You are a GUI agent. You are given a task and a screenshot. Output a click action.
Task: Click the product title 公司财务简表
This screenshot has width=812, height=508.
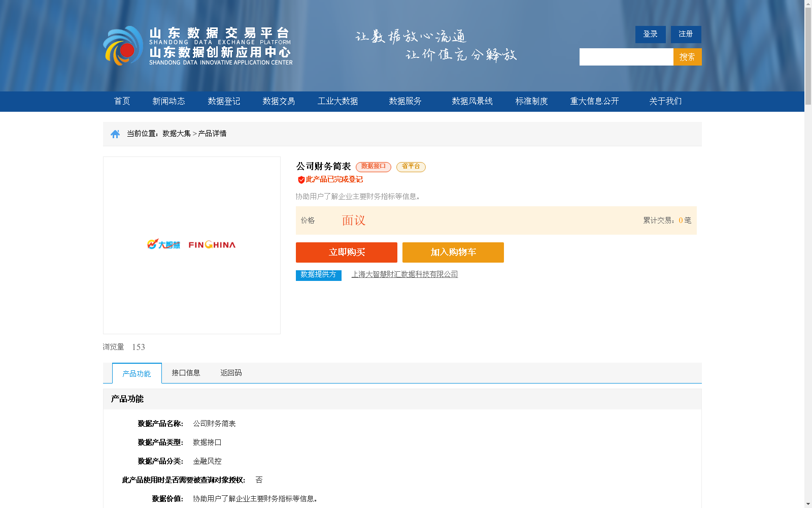tap(324, 167)
